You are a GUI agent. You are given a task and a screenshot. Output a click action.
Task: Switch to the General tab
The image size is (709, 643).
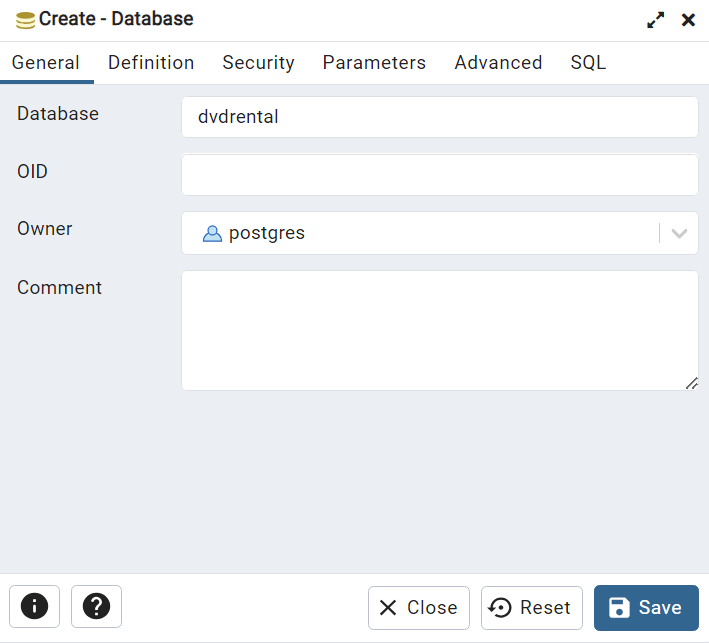click(46, 63)
